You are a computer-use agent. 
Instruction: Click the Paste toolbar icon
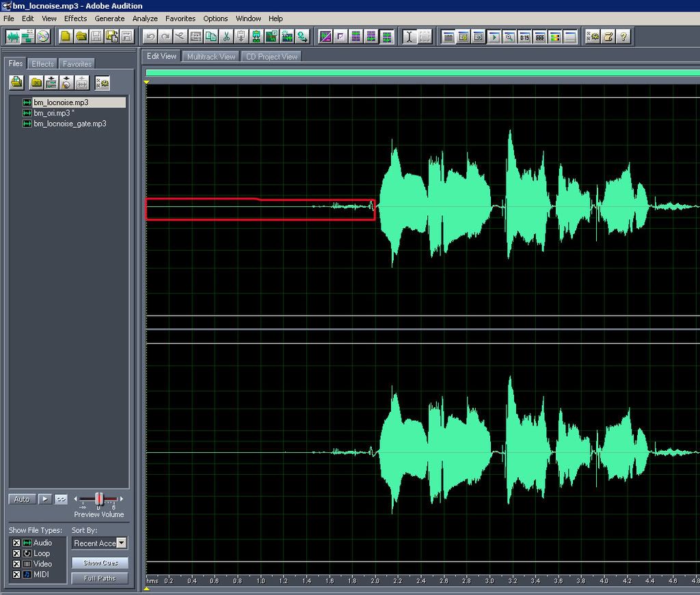[241, 37]
